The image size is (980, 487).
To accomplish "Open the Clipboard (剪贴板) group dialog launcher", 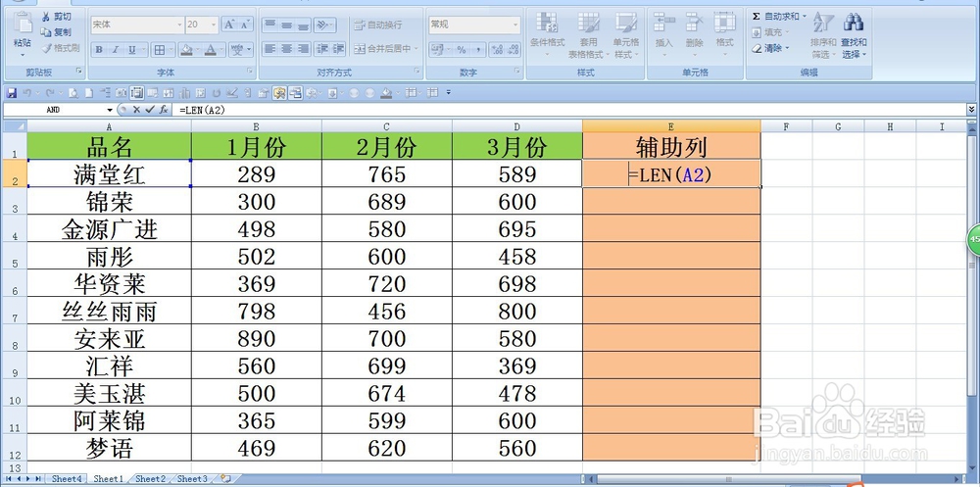I will (78, 72).
